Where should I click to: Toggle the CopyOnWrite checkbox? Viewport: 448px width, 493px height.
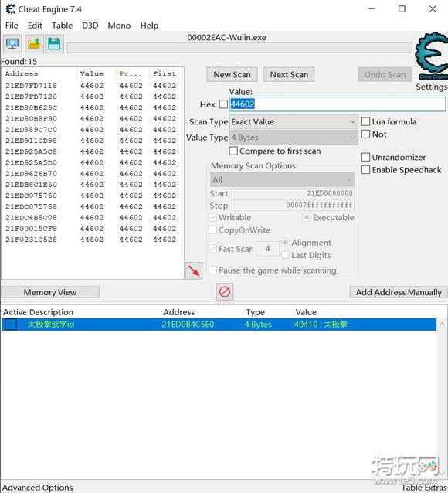tap(212, 229)
